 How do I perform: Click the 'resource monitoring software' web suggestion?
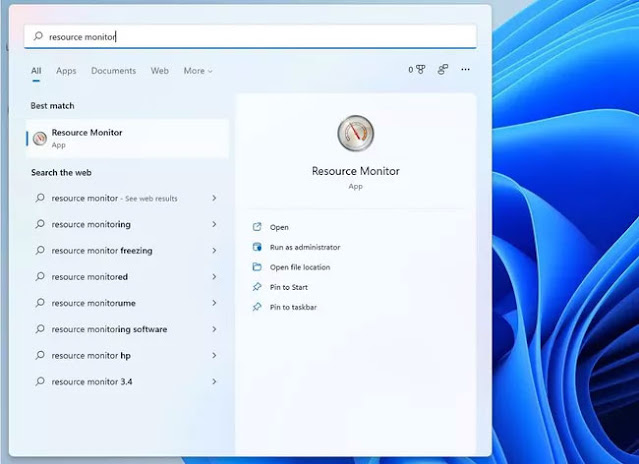109,329
